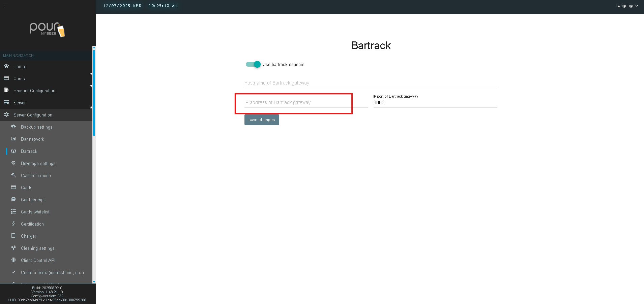This screenshot has width=644, height=304.
Task: Open Client Control API page
Action: [38, 260]
